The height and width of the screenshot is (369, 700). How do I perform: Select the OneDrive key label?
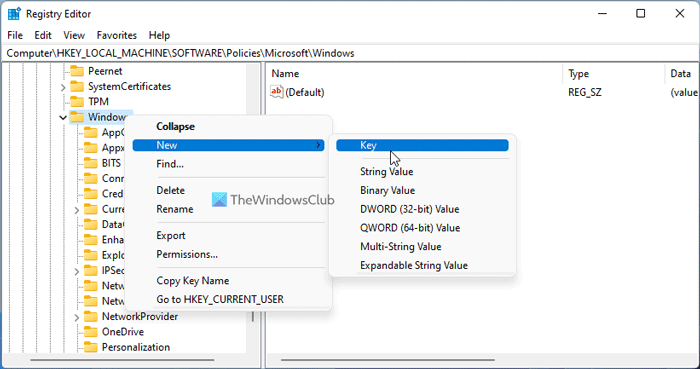click(x=123, y=332)
